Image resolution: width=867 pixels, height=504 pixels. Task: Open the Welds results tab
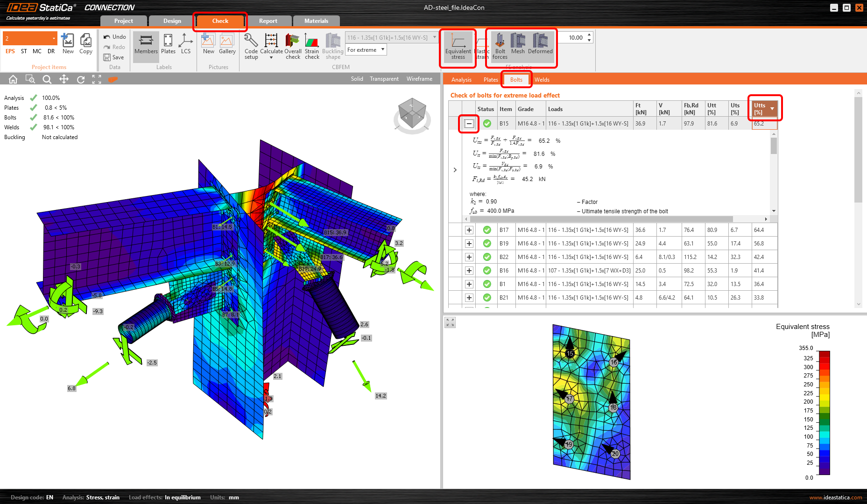click(542, 80)
